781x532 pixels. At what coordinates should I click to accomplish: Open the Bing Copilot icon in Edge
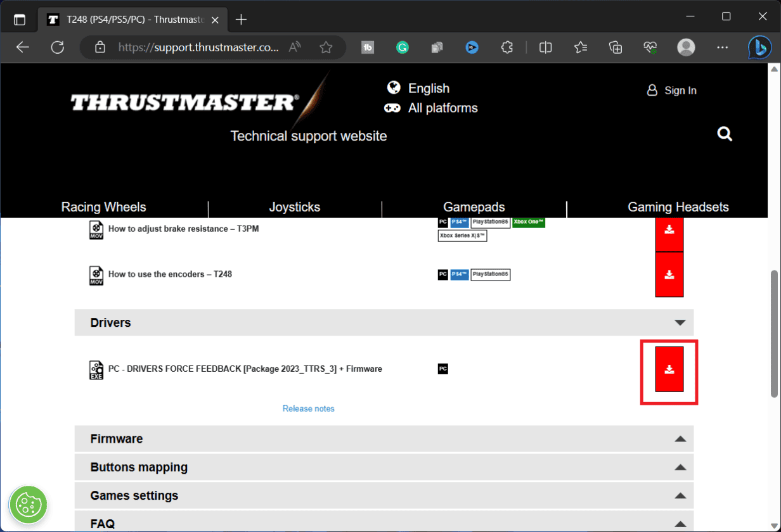[759, 47]
